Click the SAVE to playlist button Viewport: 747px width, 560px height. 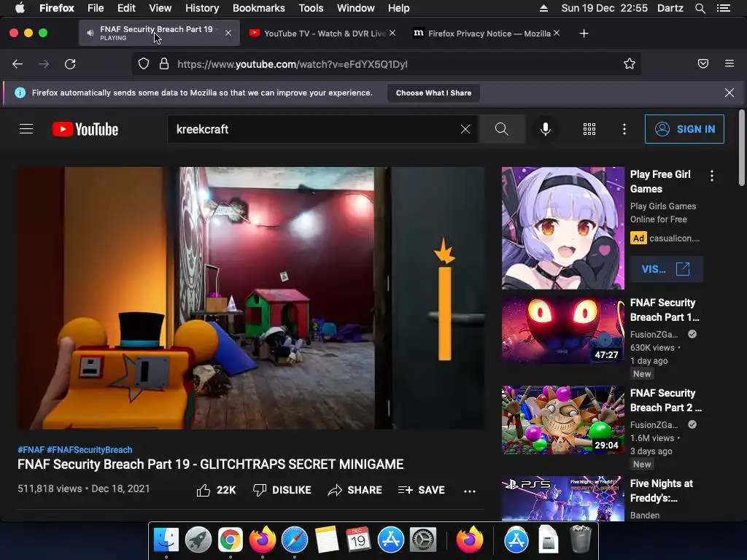(x=421, y=490)
